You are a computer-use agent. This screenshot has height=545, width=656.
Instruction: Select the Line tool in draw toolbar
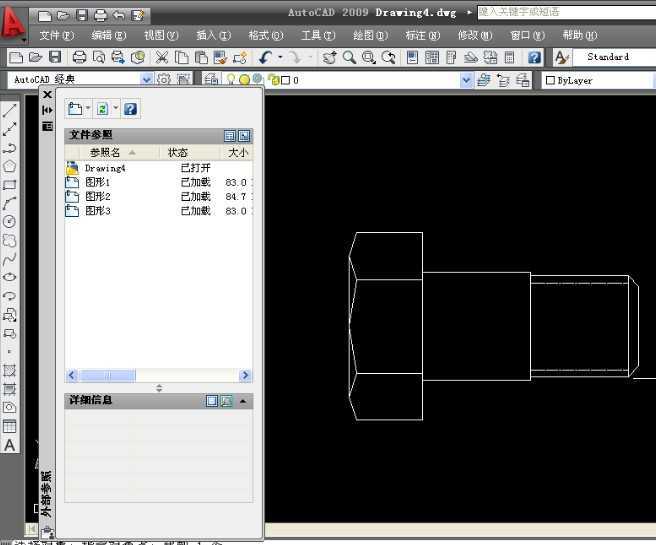(x=9, y=111)
